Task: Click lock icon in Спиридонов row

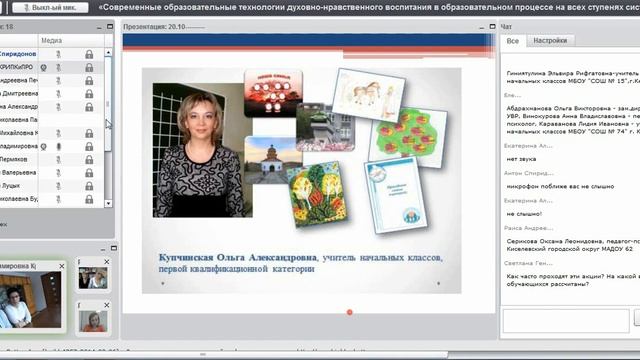Action: point(89,54)
